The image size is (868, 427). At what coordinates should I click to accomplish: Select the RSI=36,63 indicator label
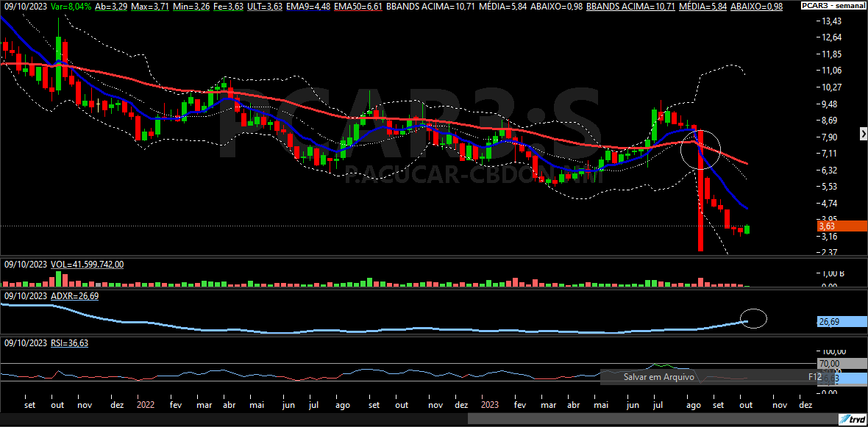click(x=69, y=343)
